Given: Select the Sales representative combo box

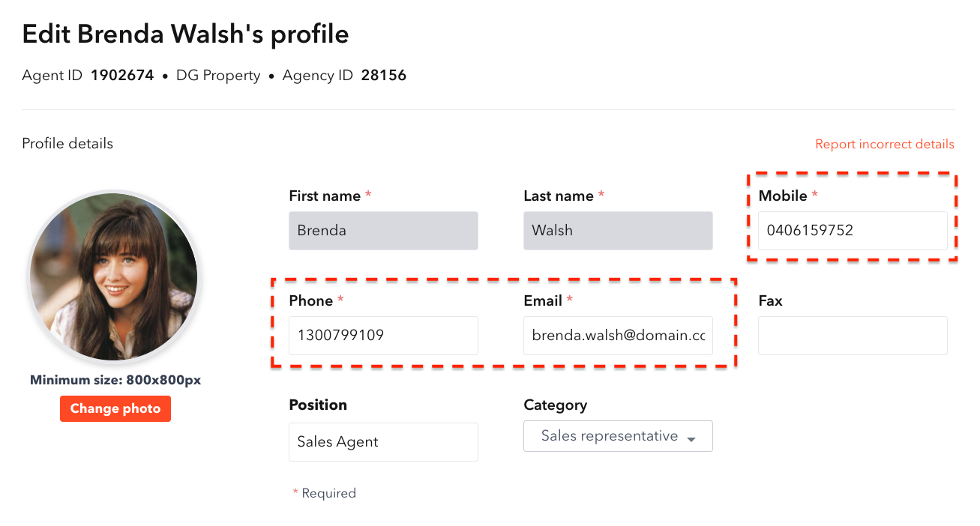Looking at the screenshot, I should point(618,436).
